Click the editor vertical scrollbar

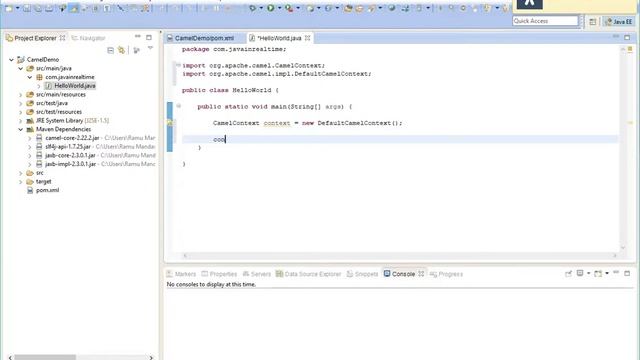pyautogui.click(x=623, y=148)
